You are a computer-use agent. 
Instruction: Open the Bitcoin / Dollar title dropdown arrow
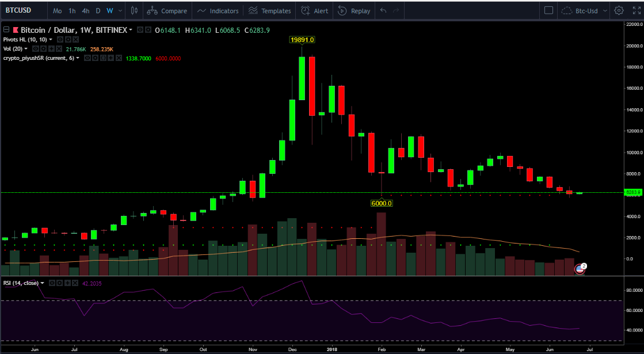[131, 29]
